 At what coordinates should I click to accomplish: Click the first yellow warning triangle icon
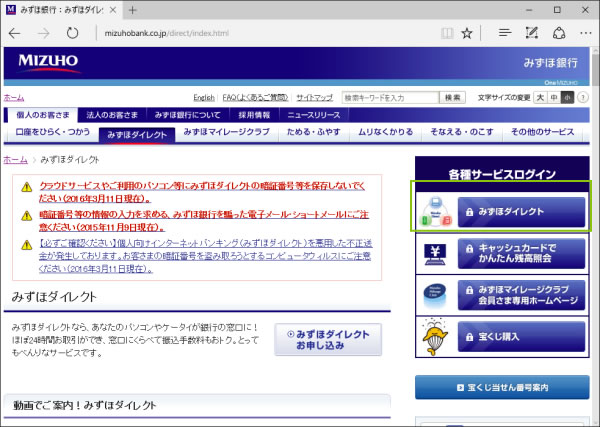point(26,187)
